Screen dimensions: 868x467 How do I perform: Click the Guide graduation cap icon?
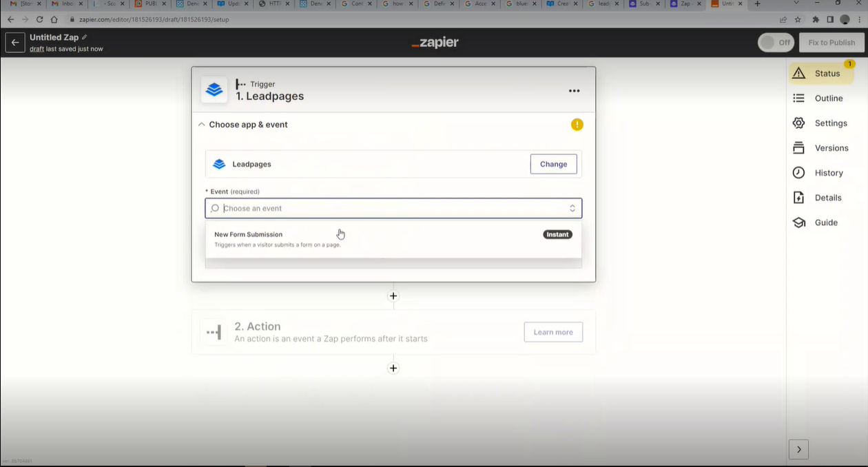[x=798, y=222]
